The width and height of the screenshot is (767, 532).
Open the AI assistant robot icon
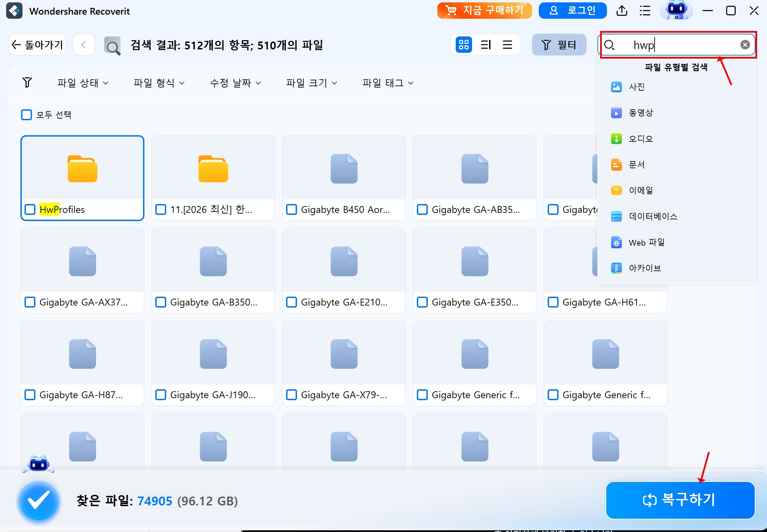[676, 11]
